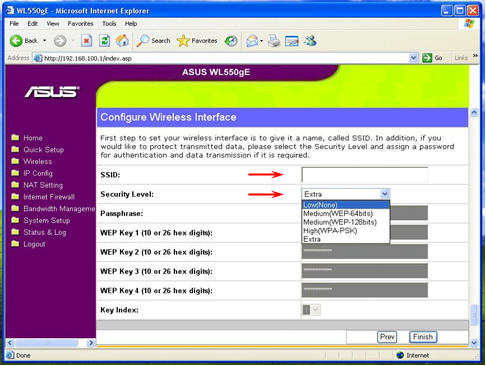This screenshot has height=366, width=486.
Task: Open the Edit menu
Action: pos(32,24)
